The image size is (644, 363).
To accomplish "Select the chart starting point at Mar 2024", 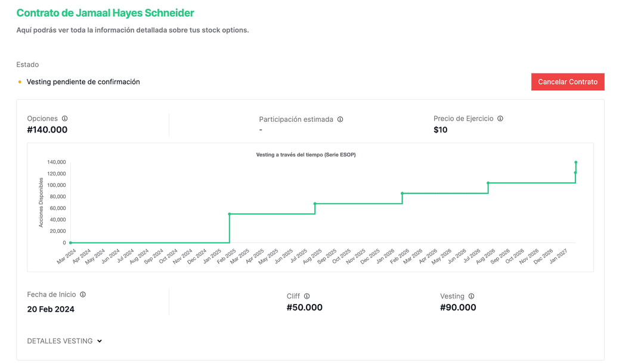I will coord(70,243).
